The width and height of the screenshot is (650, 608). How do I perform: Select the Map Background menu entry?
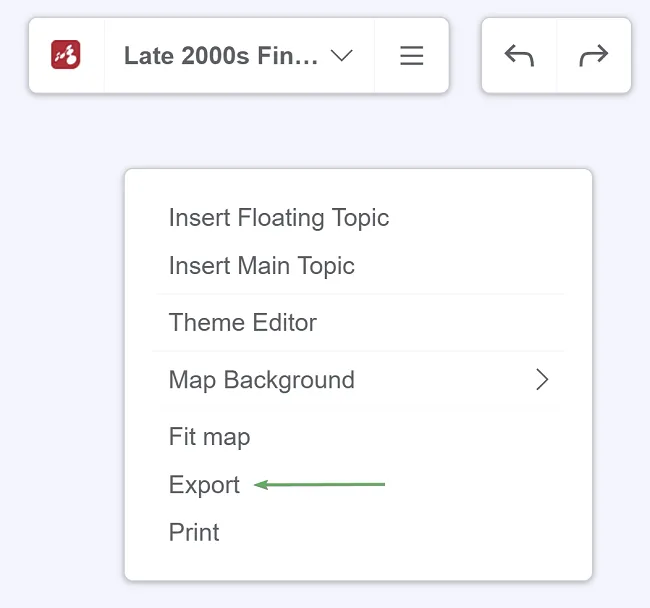point(358,380)
